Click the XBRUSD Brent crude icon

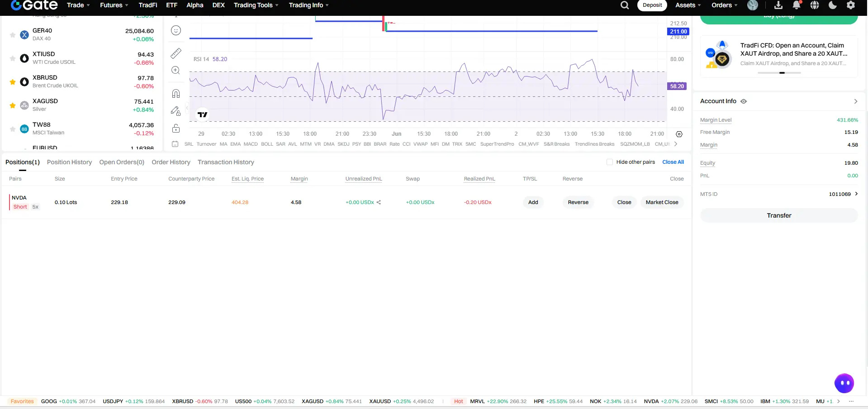tap(24, 82)
